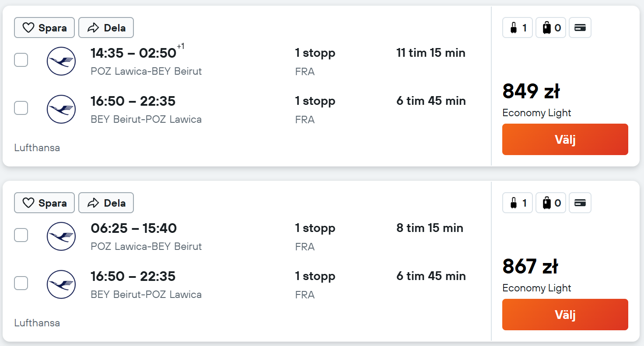Tick checkbox for the 14:35 – 02:50 flight

pyautogui.click(x=21, y=60)
